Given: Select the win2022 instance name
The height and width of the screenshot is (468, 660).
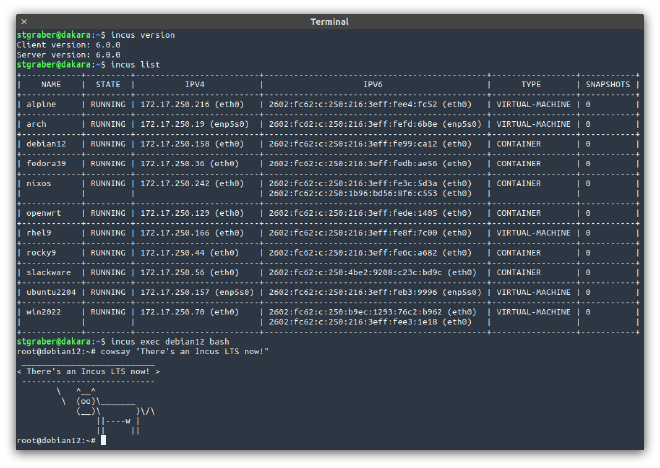Looking at the screenshot, I should tap(46, 312).
